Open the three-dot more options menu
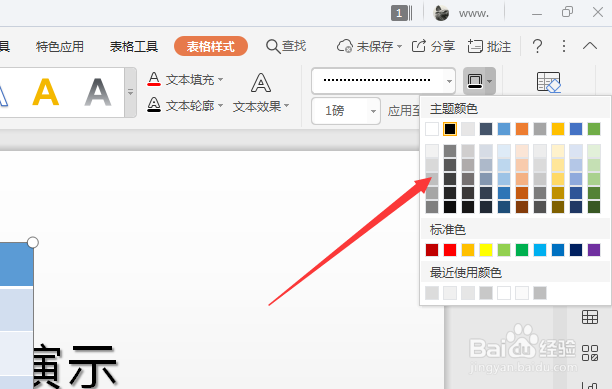 564,46
